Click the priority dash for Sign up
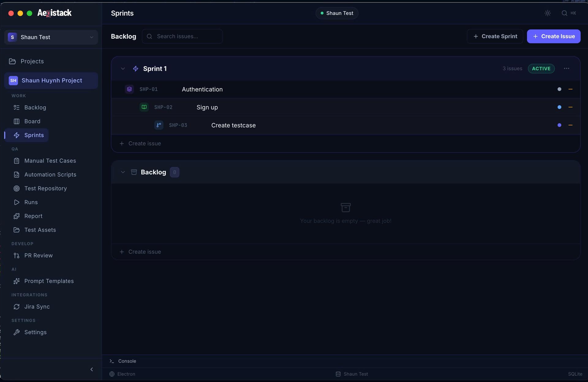This screenshot has width=588, height=382. (570, 107)
